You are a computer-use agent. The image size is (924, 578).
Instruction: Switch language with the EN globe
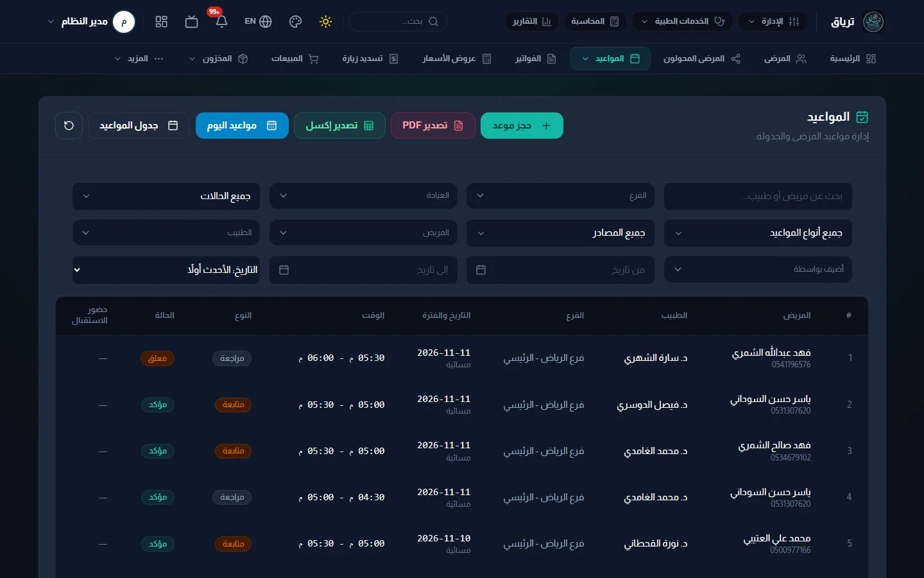258,22
